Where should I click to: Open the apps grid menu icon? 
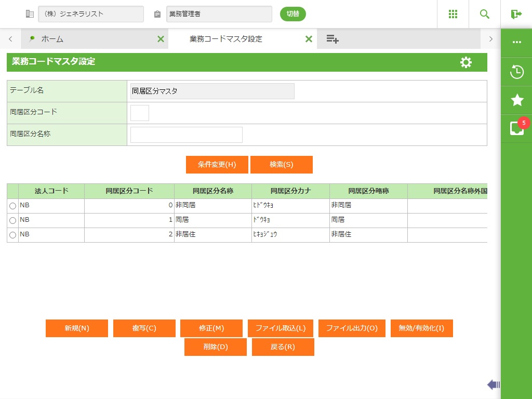(x=453, y=14)
